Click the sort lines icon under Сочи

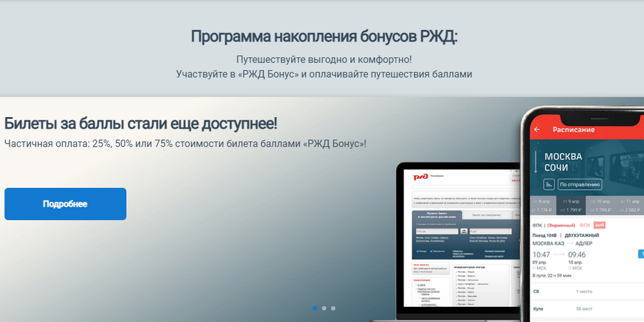[x=549, y=185]
